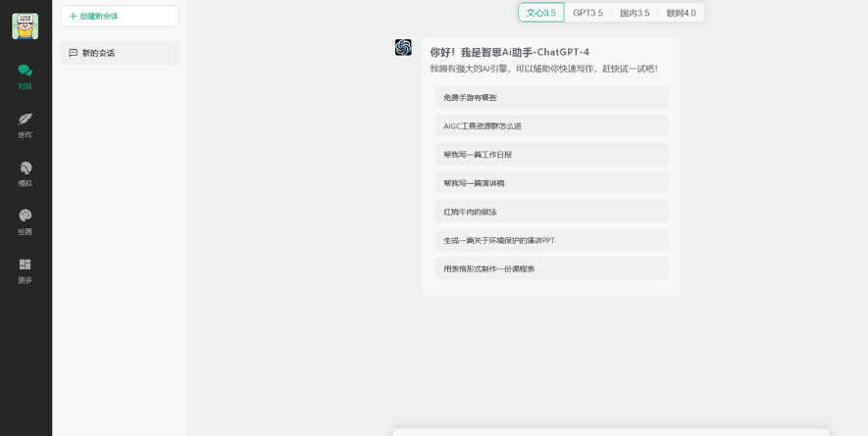
Task: Choose the prompt 帮我写一篇工作日报
Action: 551,155
